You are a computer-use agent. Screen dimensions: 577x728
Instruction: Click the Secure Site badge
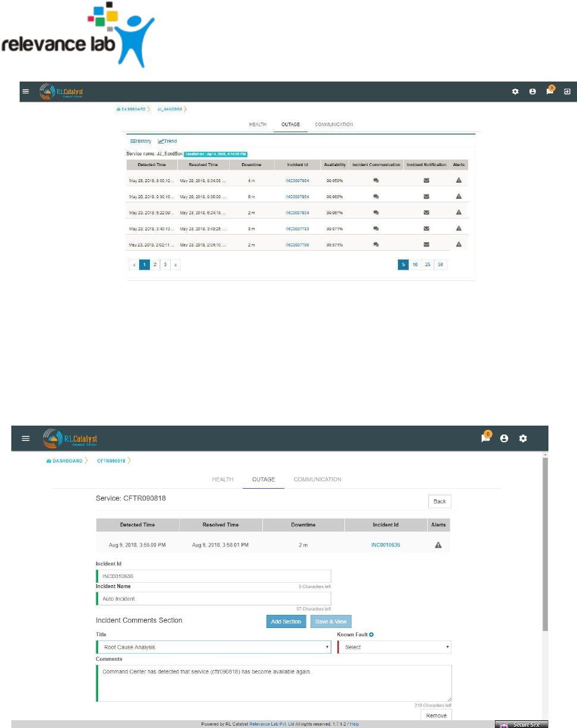point(517,724)
